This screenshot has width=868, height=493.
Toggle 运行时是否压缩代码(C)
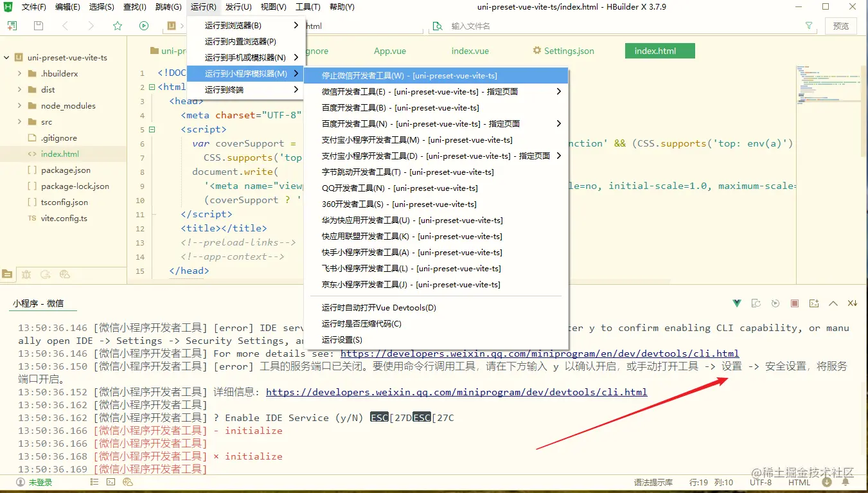coord(436,324)
